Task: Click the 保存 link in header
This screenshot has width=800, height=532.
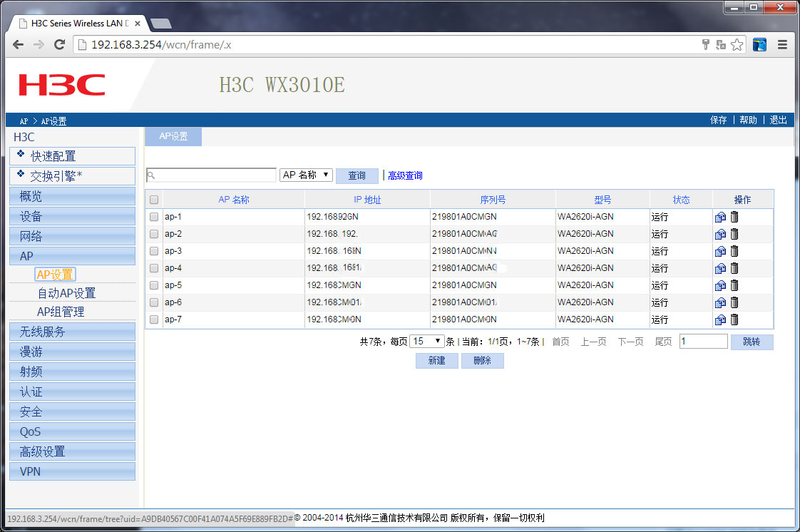Action: pyautogui.click(x=719, y=120)
